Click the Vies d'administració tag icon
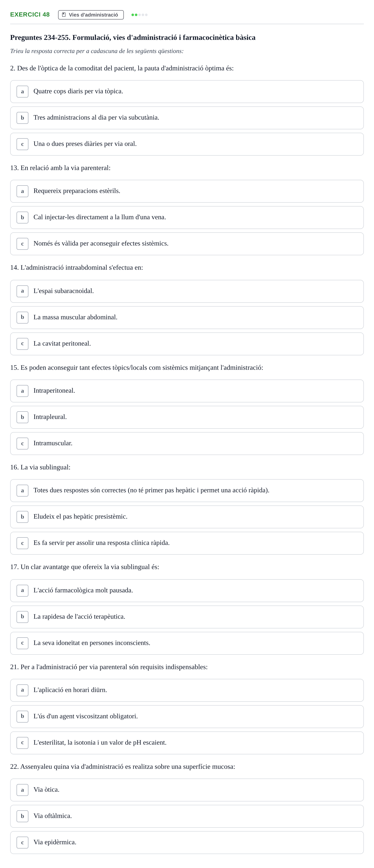The height and width of the screenshot is (868, 374). (x=64, y=15)
